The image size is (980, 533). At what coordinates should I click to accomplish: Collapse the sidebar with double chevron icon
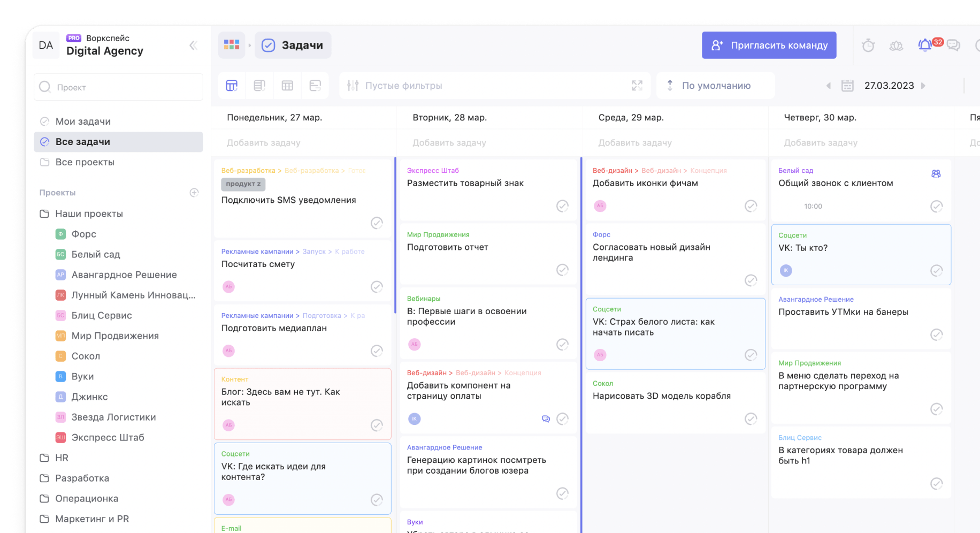(x=193, y=45)
